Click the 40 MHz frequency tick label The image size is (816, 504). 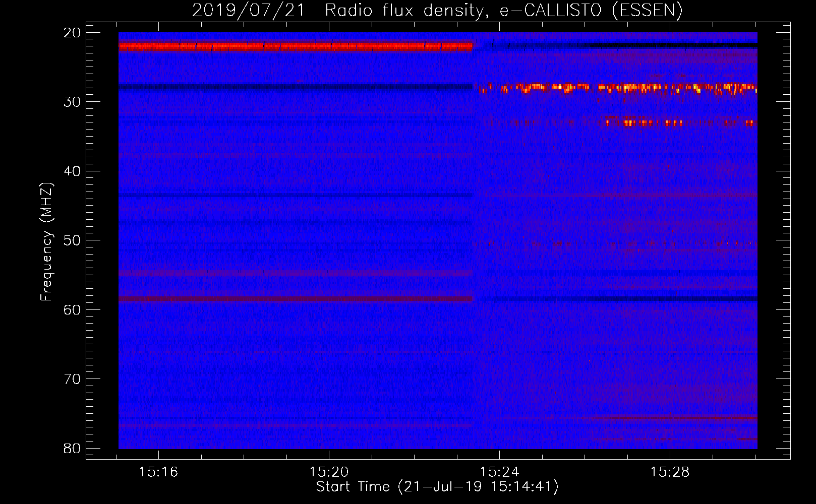[72, 171]
